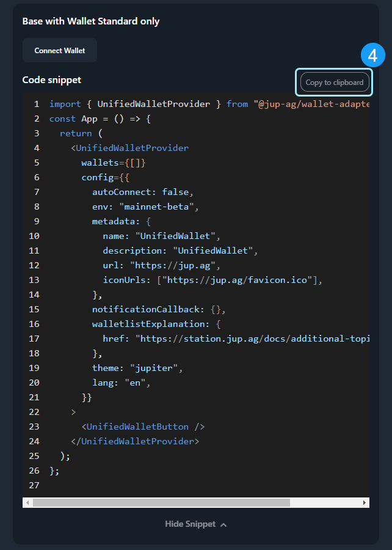Viewport: 392px width, 550px height.
Task: Click the Connect Wallet button
Action: pos(60,51)
